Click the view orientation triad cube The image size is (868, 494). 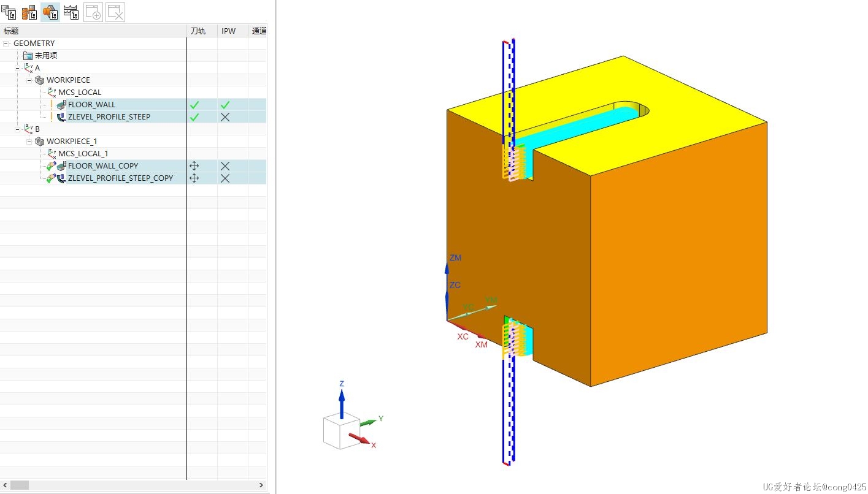click(x=341, y=430)
